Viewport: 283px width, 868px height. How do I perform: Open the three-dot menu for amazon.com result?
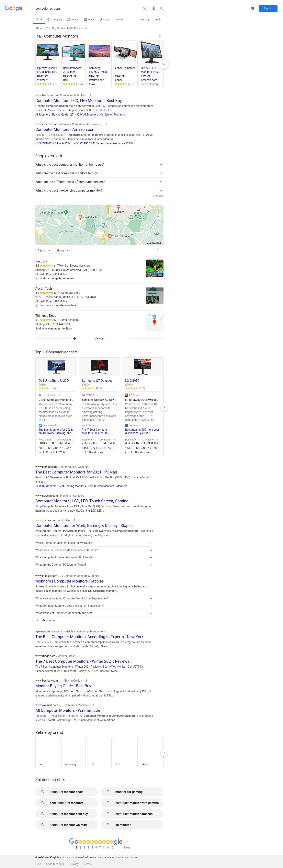click(x=106, y=124)
